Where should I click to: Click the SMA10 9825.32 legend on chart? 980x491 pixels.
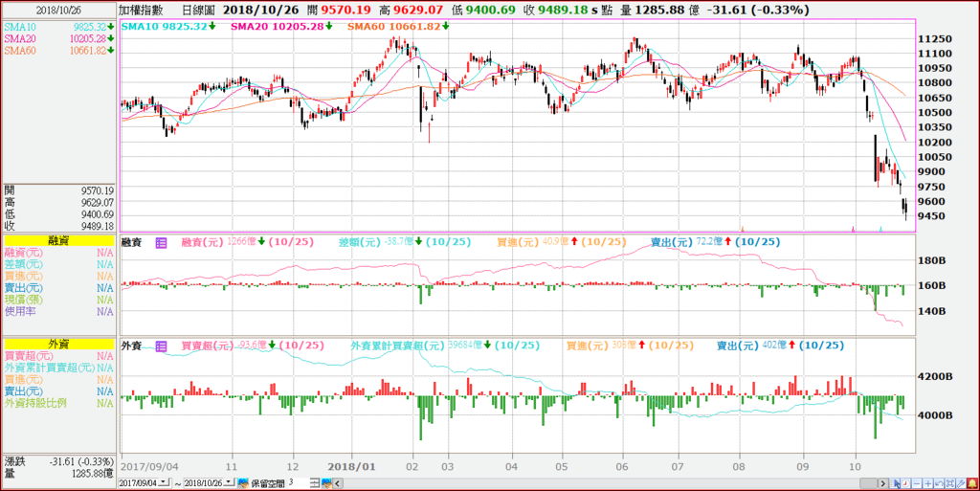tap(168, 26)
